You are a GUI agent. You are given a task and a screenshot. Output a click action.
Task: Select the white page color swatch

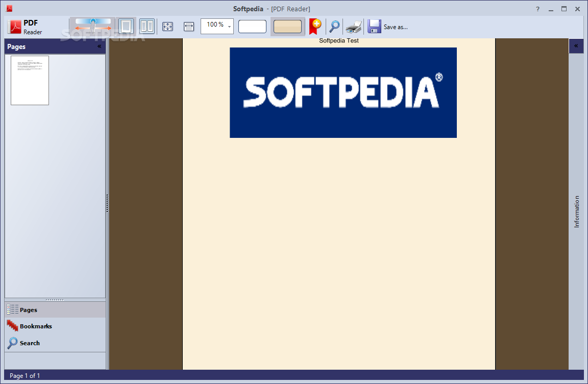(252, 27)
